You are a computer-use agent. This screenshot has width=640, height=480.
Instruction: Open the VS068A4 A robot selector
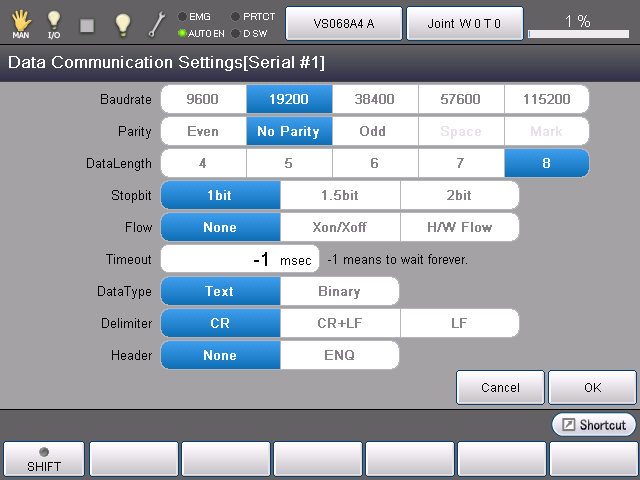343,23
